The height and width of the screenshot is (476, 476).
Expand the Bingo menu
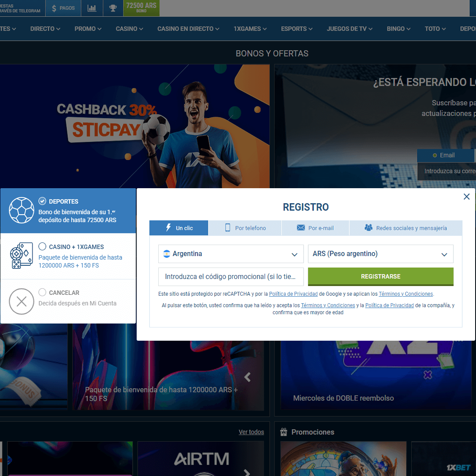pos(398,29)
